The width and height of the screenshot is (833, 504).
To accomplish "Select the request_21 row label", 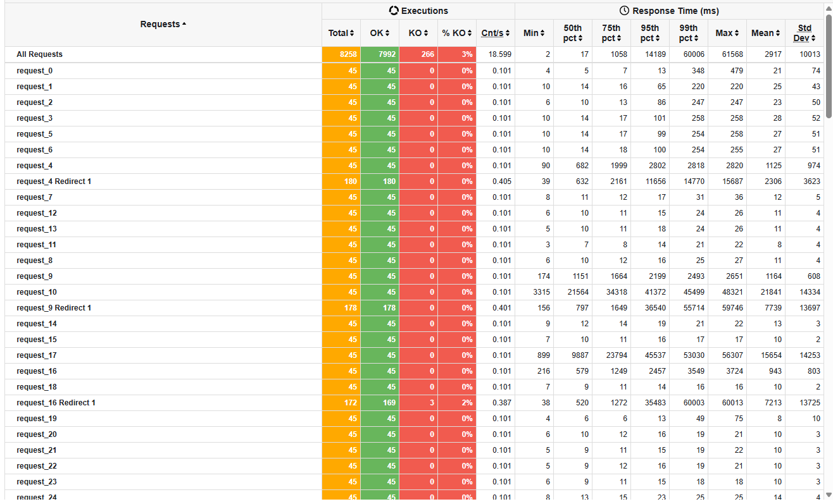I will click(37, 450).
